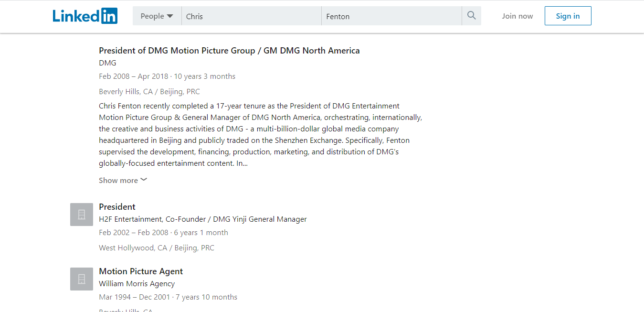644x312 pixels.
Task: Open the People search type dropdown
Action: click(157, 16)
